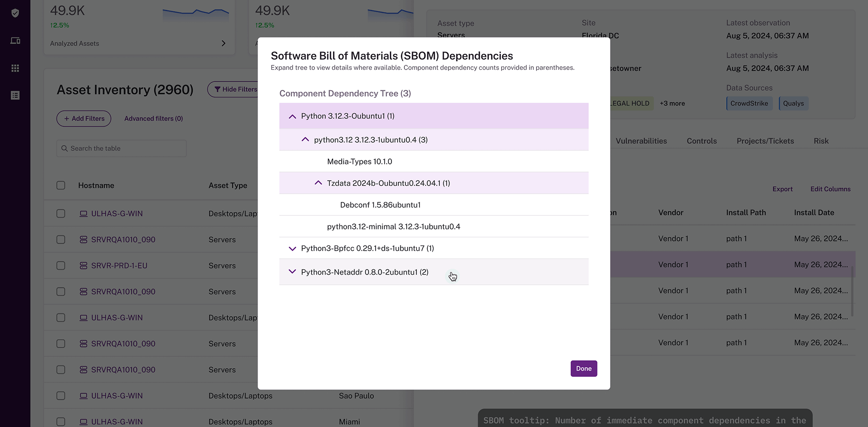
Task: Select Debconf 1.5.86ubuntu1 tree entry
Action: tap(380, 205)
